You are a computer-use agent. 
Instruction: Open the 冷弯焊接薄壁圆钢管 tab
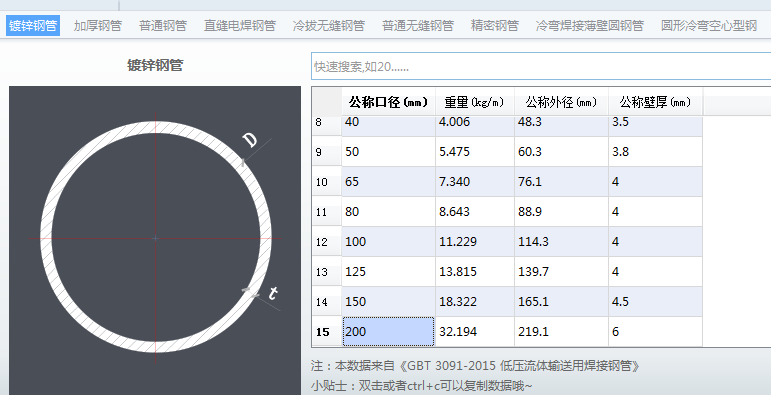[590, 26]
